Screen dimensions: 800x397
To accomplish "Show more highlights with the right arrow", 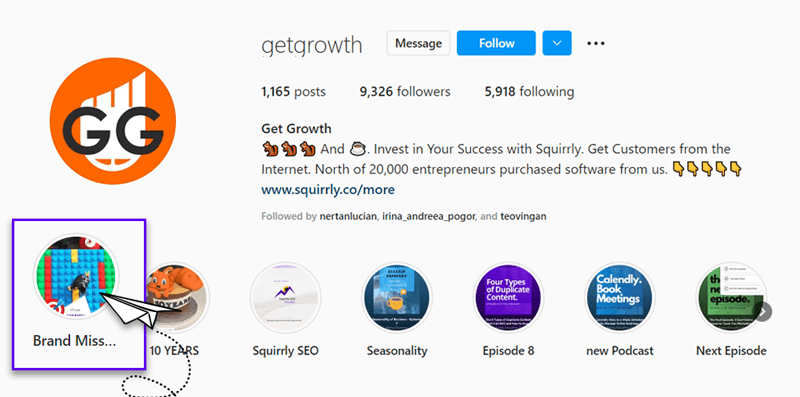I will click(x=763, y=312).
